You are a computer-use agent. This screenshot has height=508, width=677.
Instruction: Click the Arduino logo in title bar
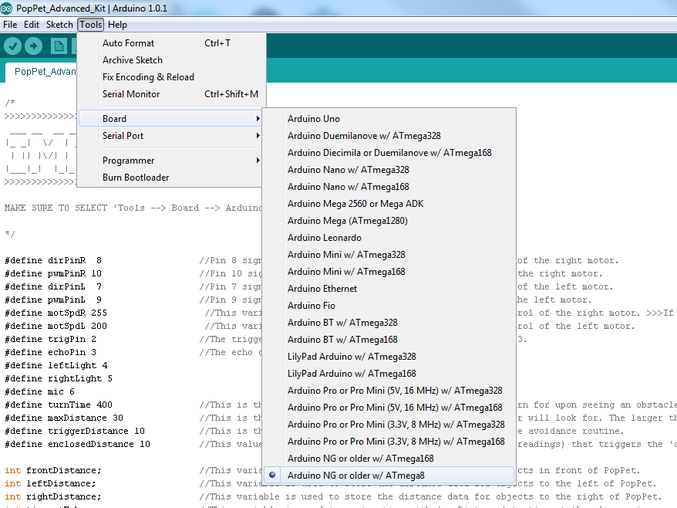tap(6, 8)
